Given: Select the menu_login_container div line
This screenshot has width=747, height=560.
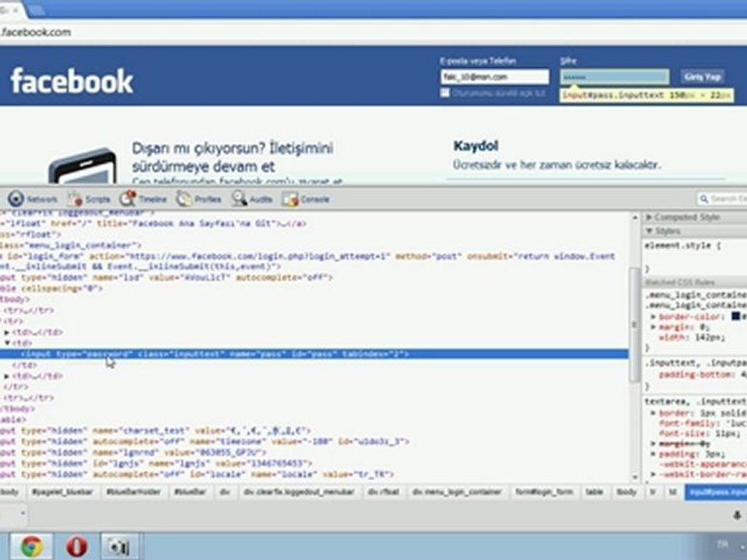Looking at the screenshot, I should 71,245.
